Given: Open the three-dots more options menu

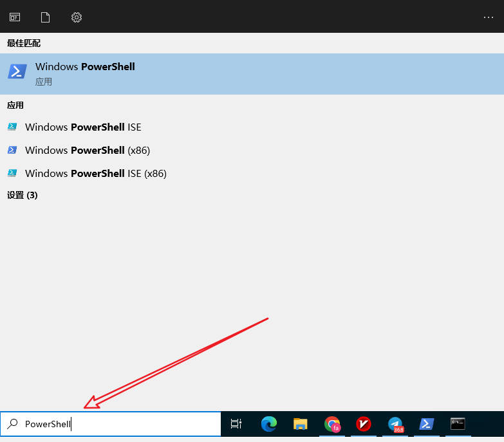Looking at the screenshot, I should click(488, 17).
